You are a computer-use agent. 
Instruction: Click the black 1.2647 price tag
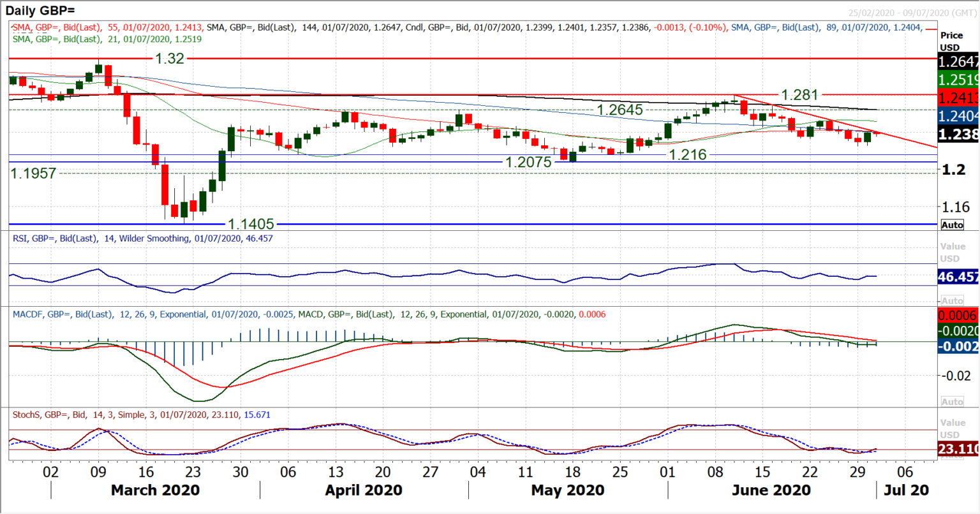point(956,62)
